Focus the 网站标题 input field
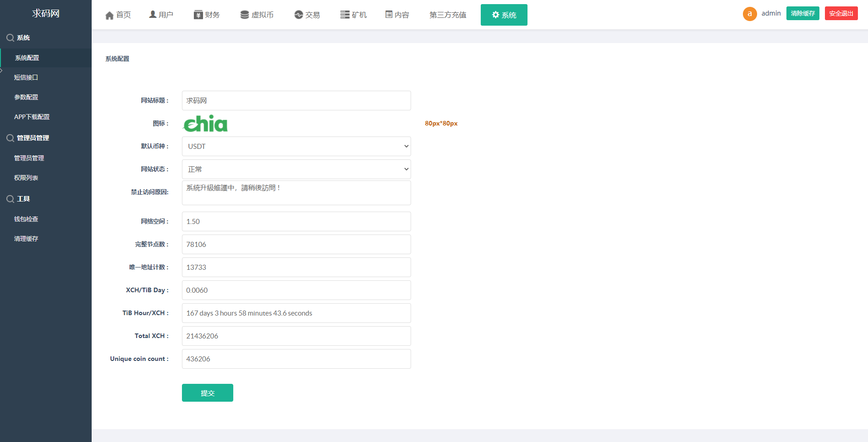The width and height of the screenshot is (868, 442). 296,101
